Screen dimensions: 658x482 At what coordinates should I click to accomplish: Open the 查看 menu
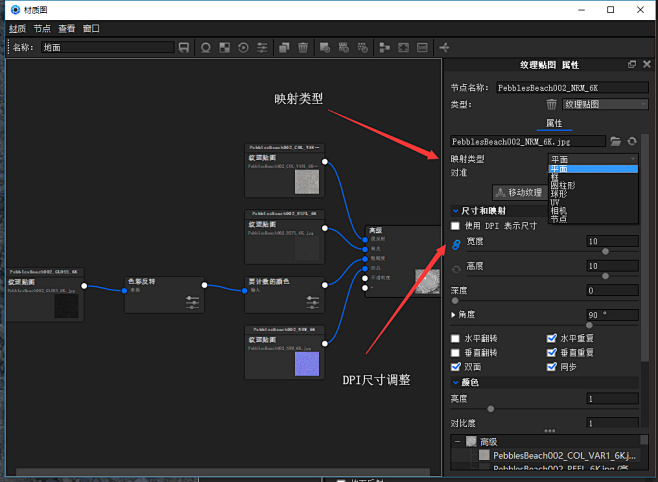67,29
